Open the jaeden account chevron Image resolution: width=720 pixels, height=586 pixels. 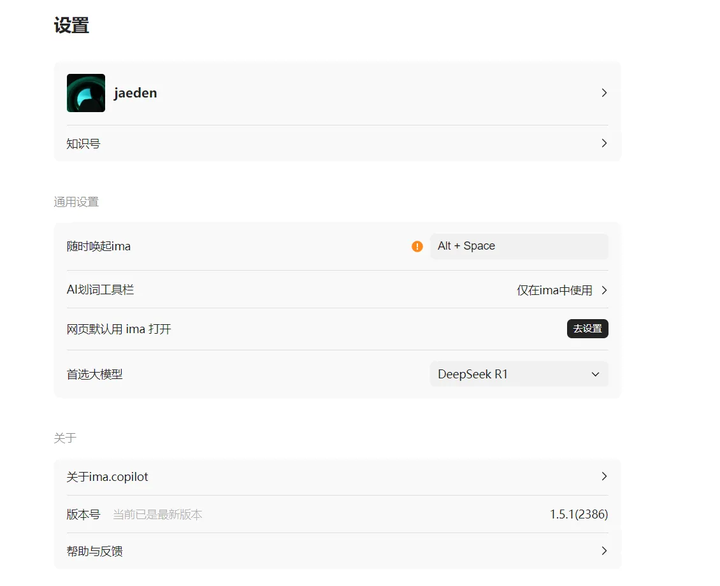click(604, 93)
